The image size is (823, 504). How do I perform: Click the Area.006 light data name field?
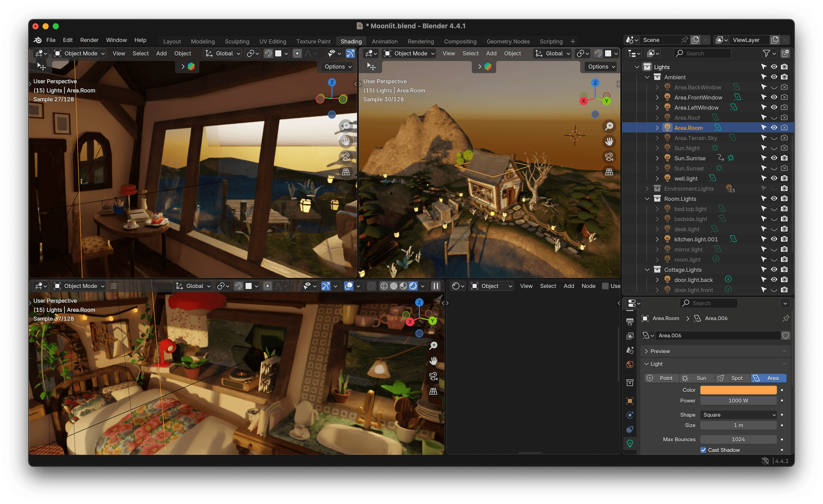tap(718, 336)
